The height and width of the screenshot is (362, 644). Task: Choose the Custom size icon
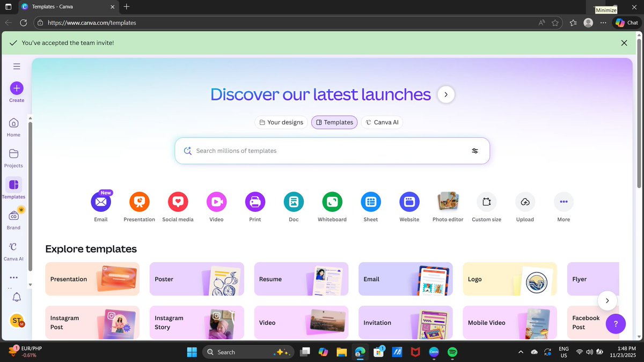point(487,202)
